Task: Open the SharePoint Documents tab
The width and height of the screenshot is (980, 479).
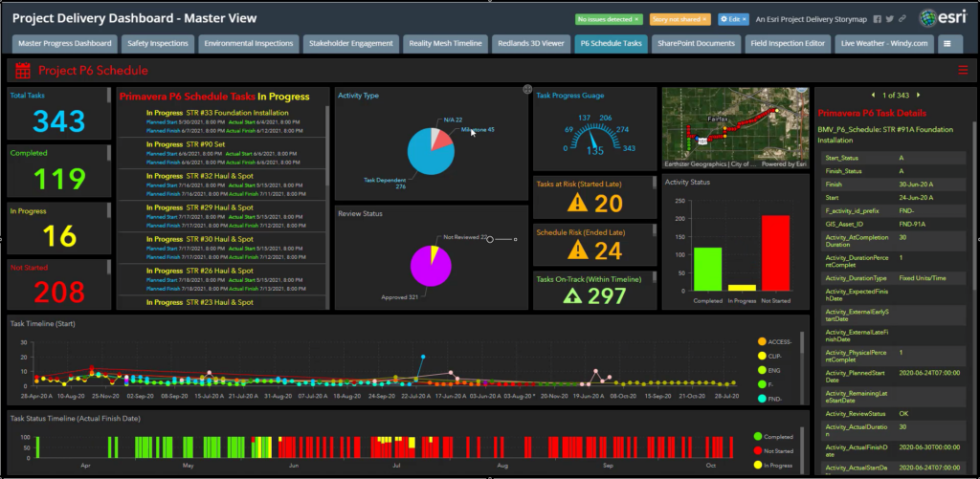Action: [696, 44]
